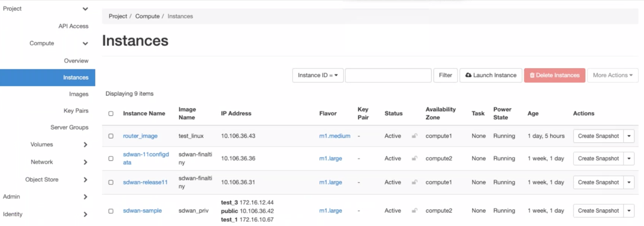Click the test_linux image name
Viewport: 644px width, 226px height.
(x=191, y=136)
